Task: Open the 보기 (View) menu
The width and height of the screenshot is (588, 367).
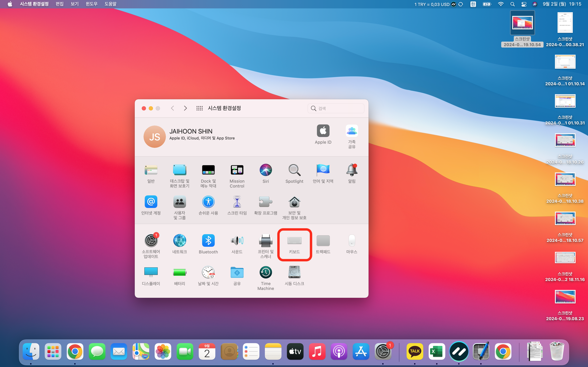Action: 74,4
